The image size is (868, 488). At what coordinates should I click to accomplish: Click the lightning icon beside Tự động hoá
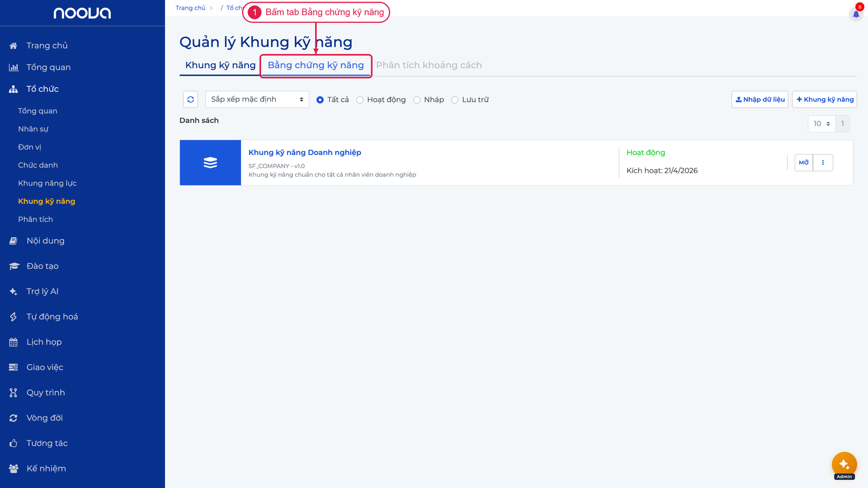(14, 317)
